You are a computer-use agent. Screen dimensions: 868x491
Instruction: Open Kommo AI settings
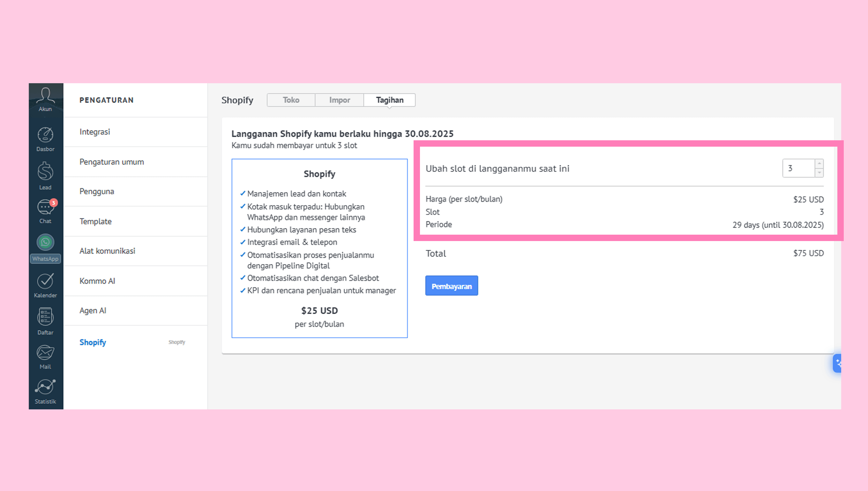(135, 281)
